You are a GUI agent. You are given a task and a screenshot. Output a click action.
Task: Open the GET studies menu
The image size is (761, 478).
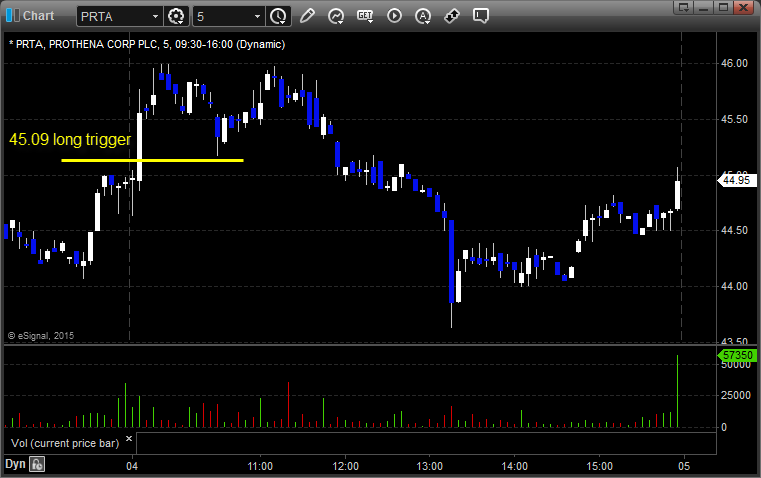(x=365, y=16)
